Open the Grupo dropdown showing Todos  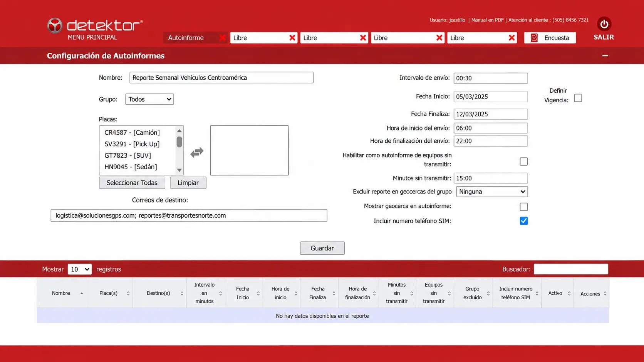pos(149,99)
